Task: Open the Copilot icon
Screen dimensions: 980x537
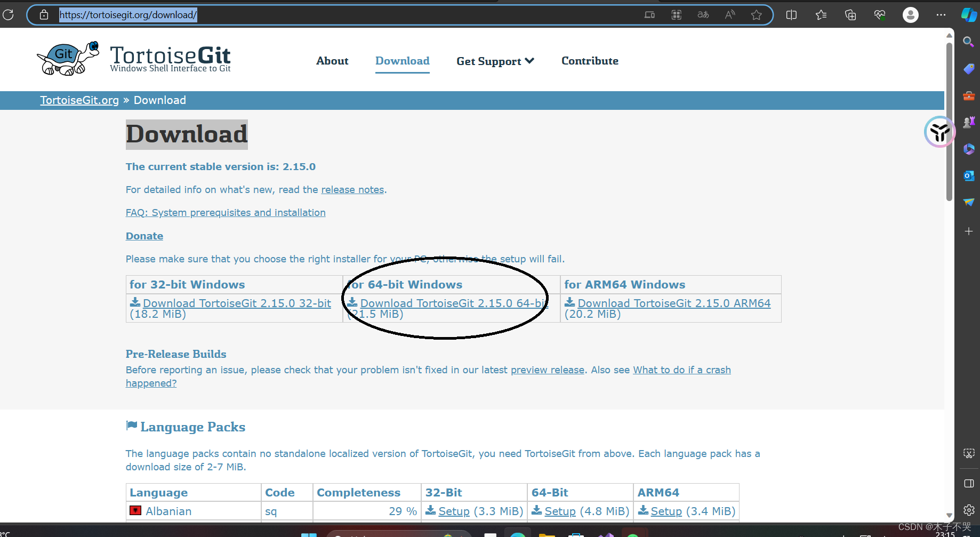Action: point(969,15)
